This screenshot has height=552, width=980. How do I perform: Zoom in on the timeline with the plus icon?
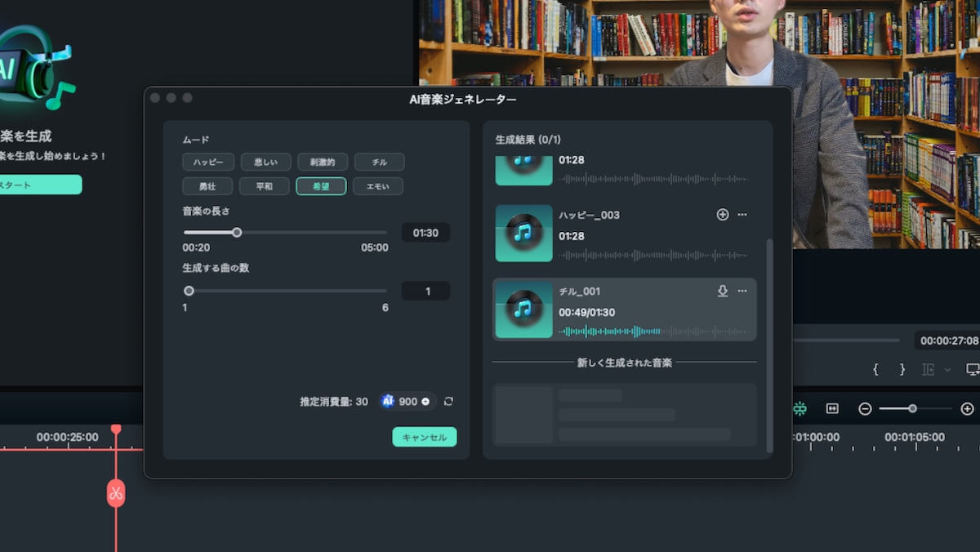(968, 408)
